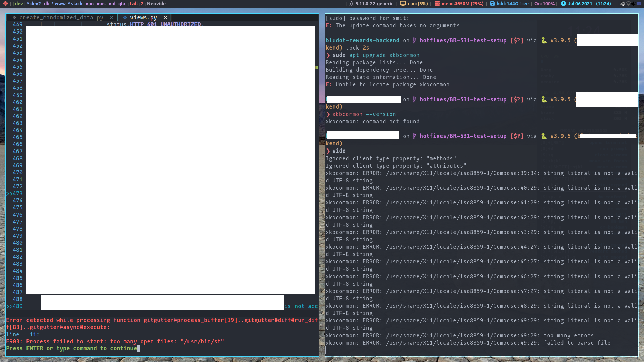Toggle the EN keyboard layout indicator

[639, 4]
